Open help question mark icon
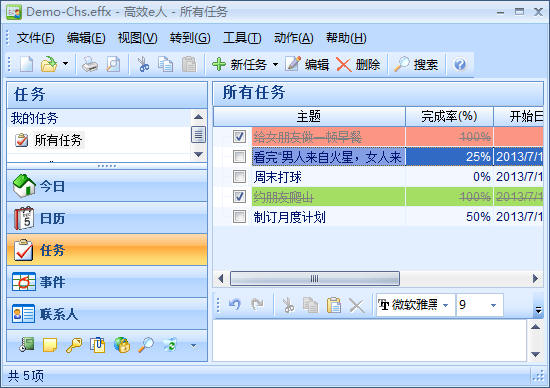The width and height of the screenshot is (550, 388). 460,65
